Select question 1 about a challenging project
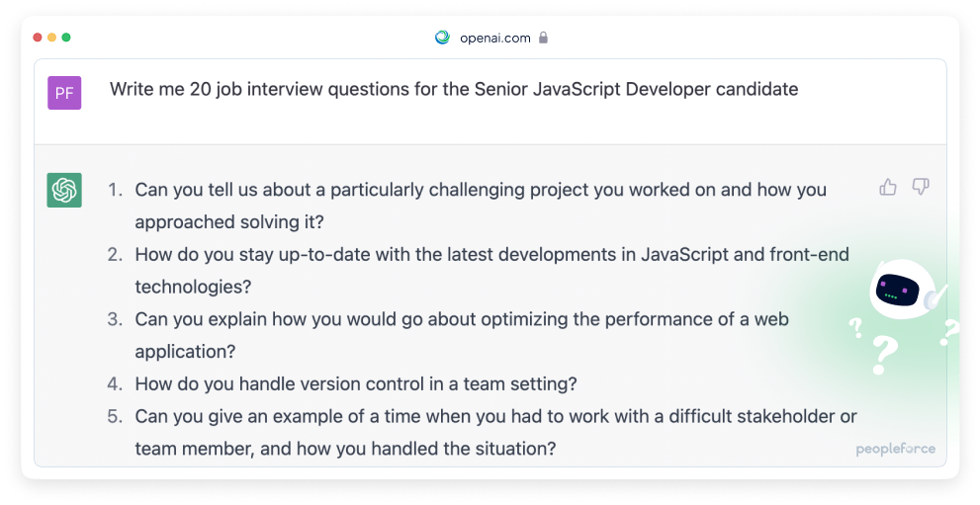 [481, 206]
